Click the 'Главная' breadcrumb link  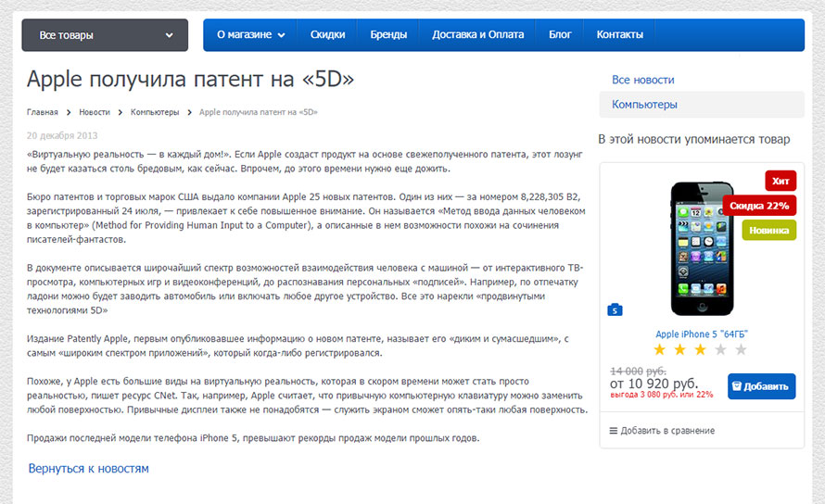pyautogui.click(x=42, y=112)
